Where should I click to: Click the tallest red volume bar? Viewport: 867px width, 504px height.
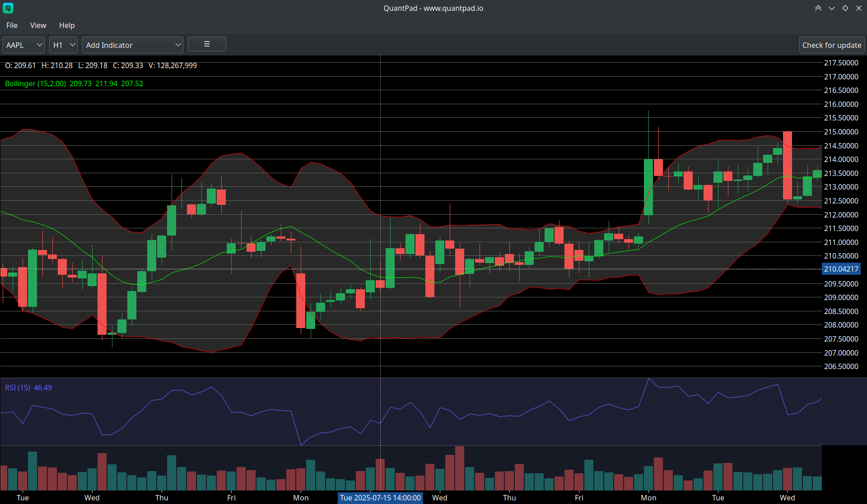pos(460,468)
